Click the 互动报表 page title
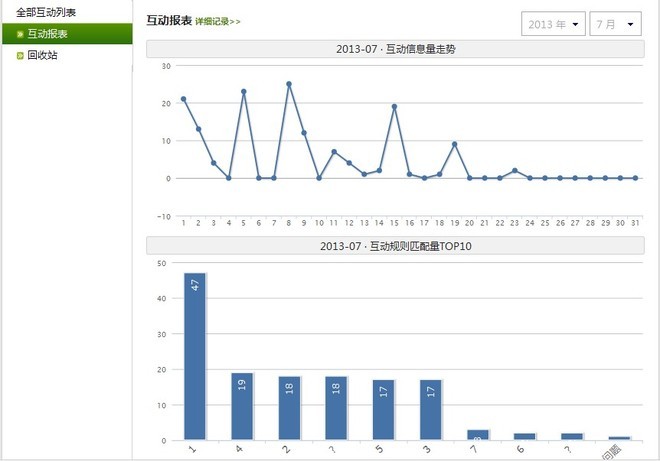 pyautogui.click(x=169, y=20)
